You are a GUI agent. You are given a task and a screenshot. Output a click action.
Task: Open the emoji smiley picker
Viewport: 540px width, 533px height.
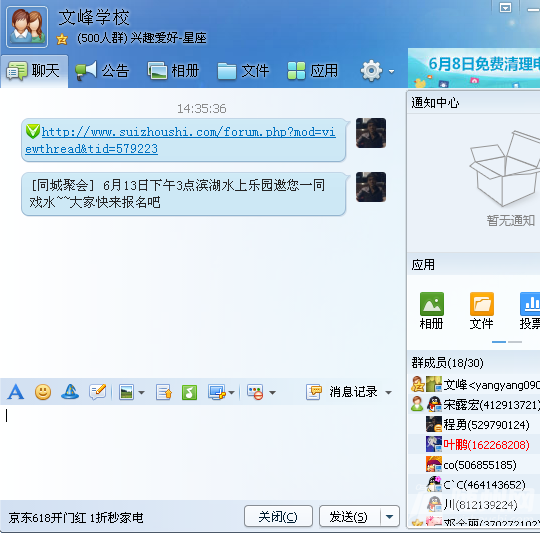tap(43, 392)
